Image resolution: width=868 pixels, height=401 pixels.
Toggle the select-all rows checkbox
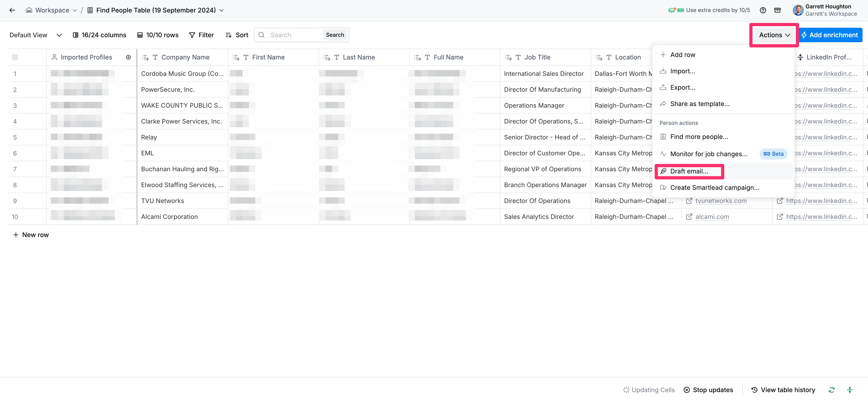coord(15,57)
